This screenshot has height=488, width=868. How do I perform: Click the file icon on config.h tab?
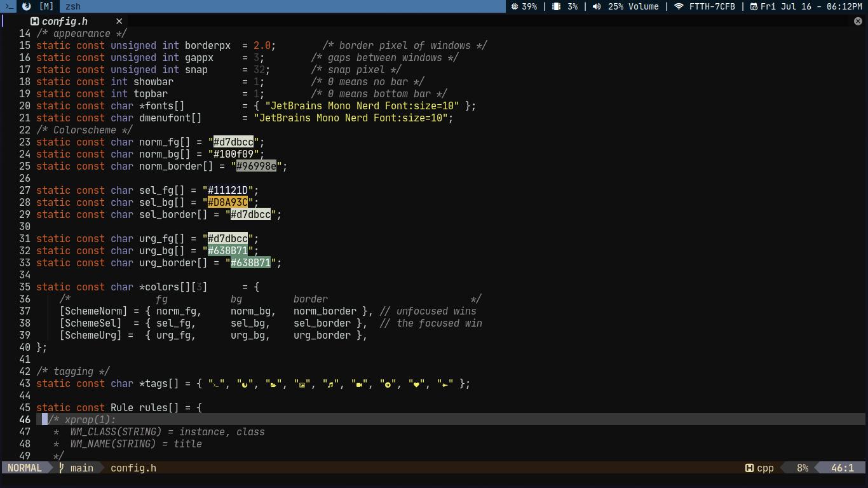point(34,21)
